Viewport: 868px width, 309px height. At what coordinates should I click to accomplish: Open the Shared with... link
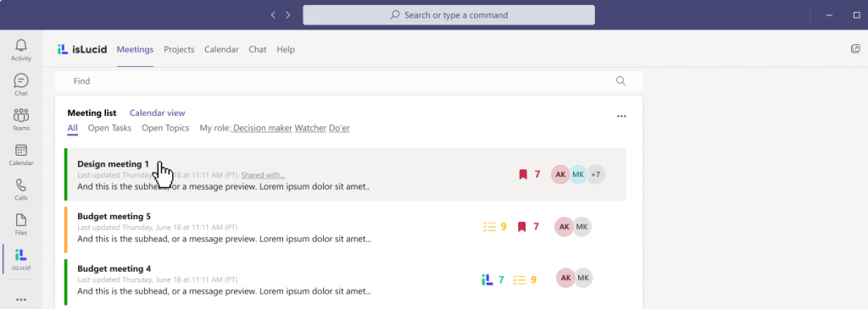tap(263, 175)
